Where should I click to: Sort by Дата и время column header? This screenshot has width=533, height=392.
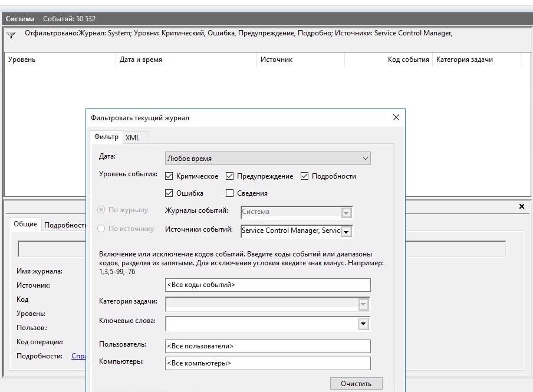(140, 60)
